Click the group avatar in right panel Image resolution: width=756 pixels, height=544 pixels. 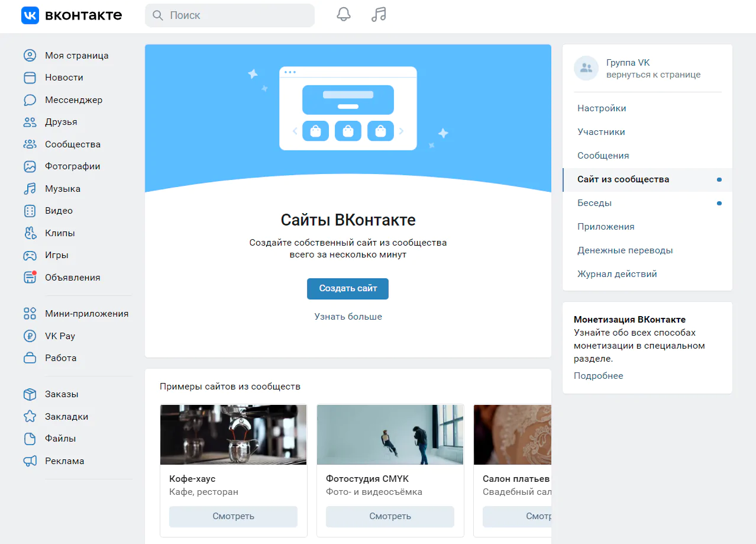586,69
